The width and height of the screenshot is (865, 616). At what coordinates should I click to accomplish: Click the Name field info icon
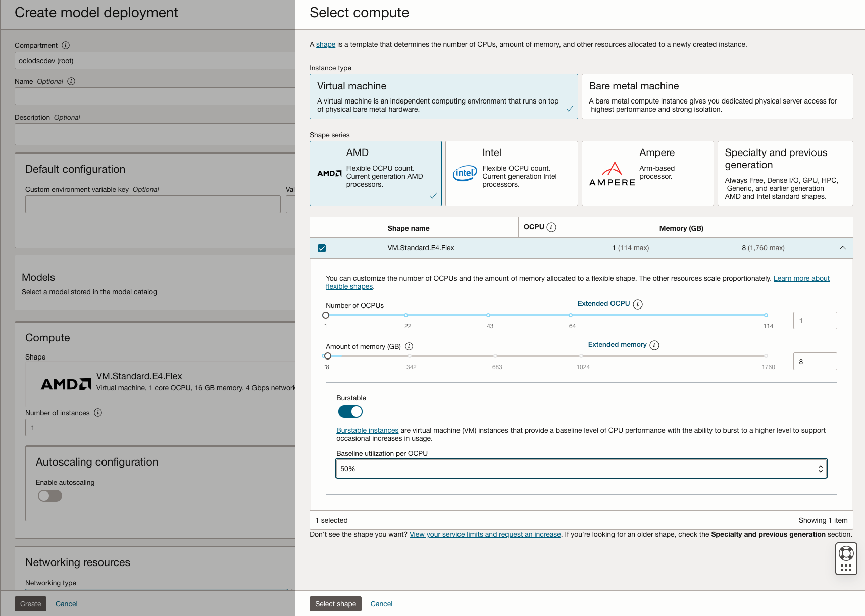point(71,81)
